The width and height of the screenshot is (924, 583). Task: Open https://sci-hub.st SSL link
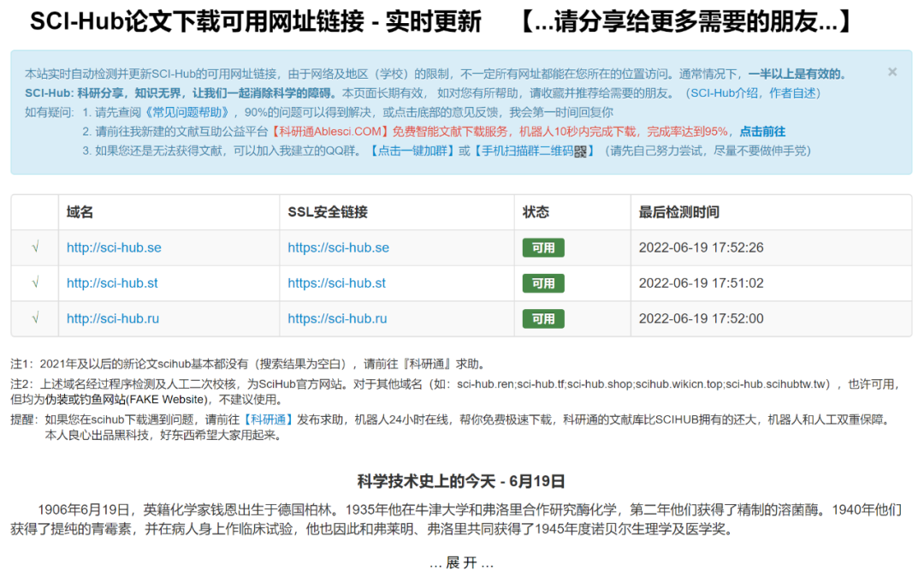pos(336,283)
